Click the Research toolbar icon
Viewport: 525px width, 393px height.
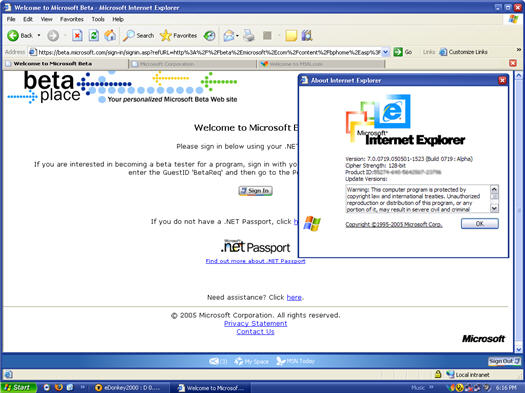(x=307, y=35)
